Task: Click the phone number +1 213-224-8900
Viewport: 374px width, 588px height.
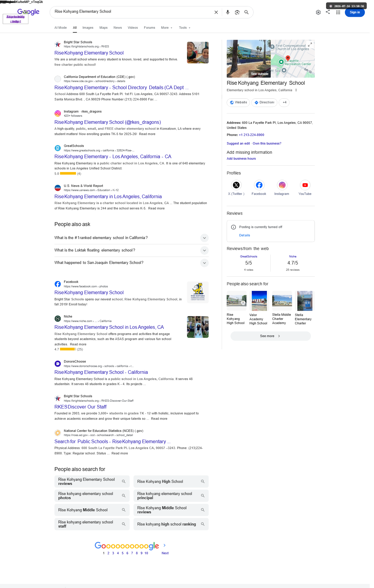Action: pyautogui.click(x=252, y=135)
